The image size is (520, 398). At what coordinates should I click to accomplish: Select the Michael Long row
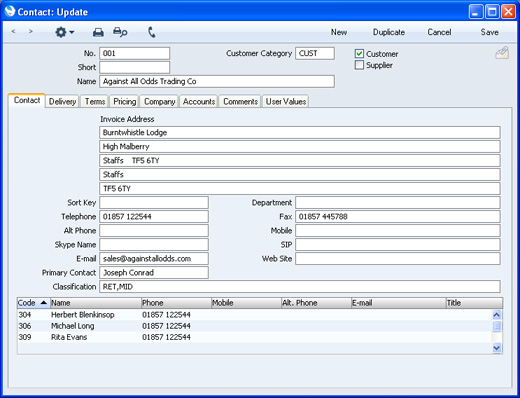pos(255,326)
